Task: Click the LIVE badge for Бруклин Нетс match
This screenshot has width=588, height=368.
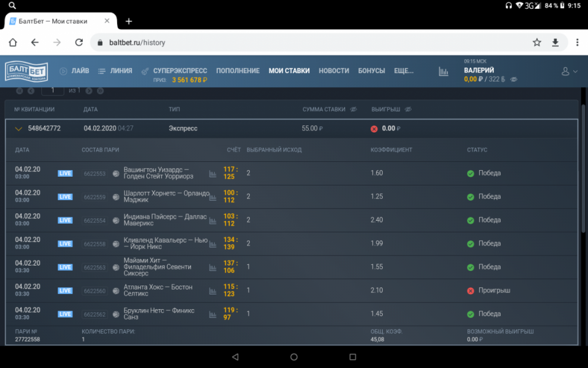Action: tap(65, 314)
